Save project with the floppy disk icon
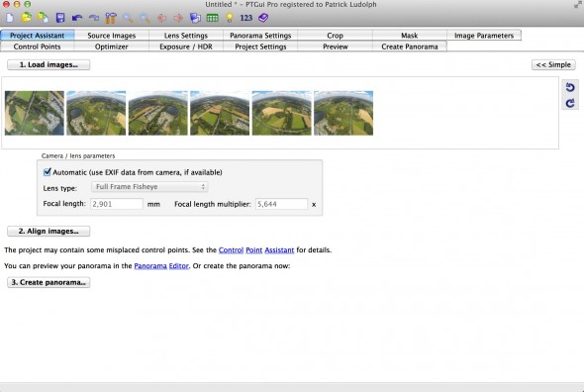 [x=60, y=18]
